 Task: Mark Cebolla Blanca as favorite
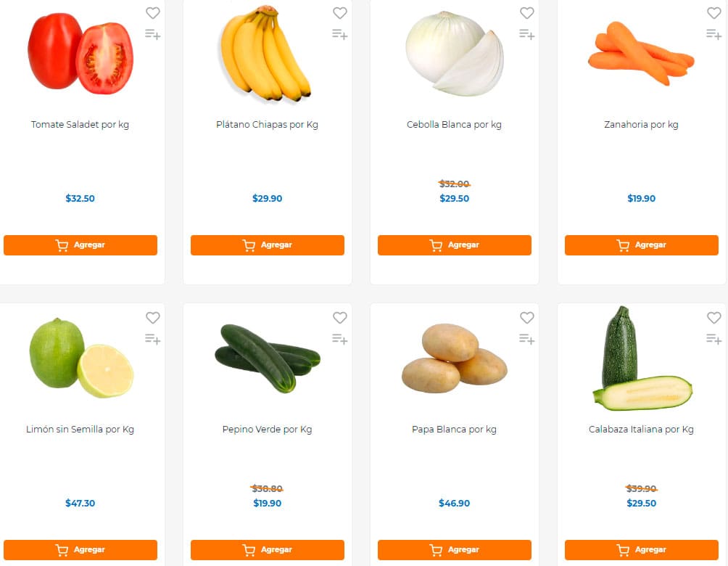click(526, 13)
